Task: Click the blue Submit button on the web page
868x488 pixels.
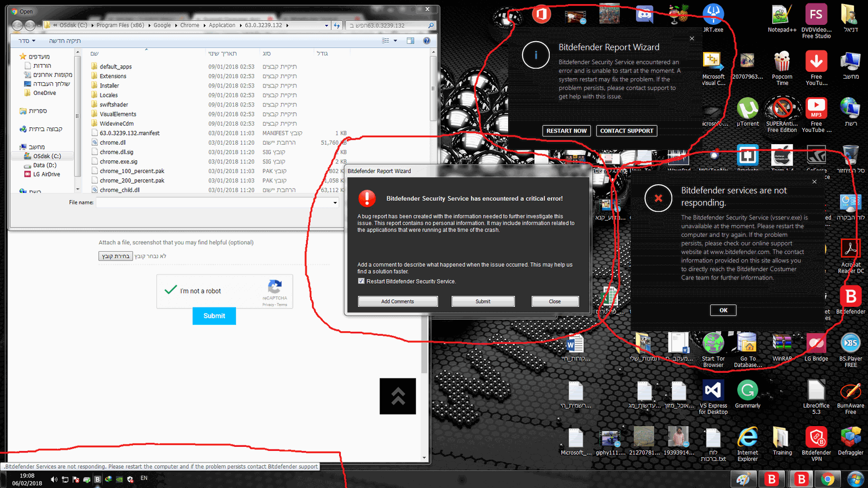Action: [x=214, y=316]
